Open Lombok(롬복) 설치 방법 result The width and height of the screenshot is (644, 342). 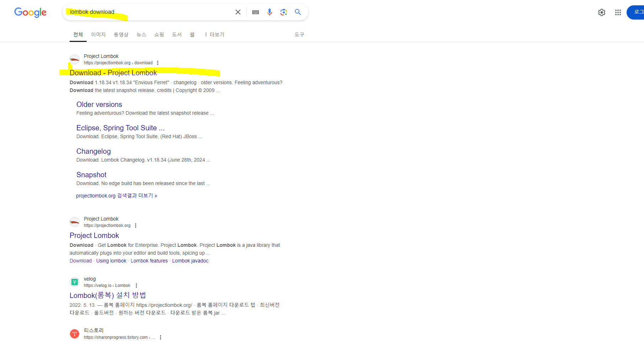pyautogui.click(x=108, y=295)
